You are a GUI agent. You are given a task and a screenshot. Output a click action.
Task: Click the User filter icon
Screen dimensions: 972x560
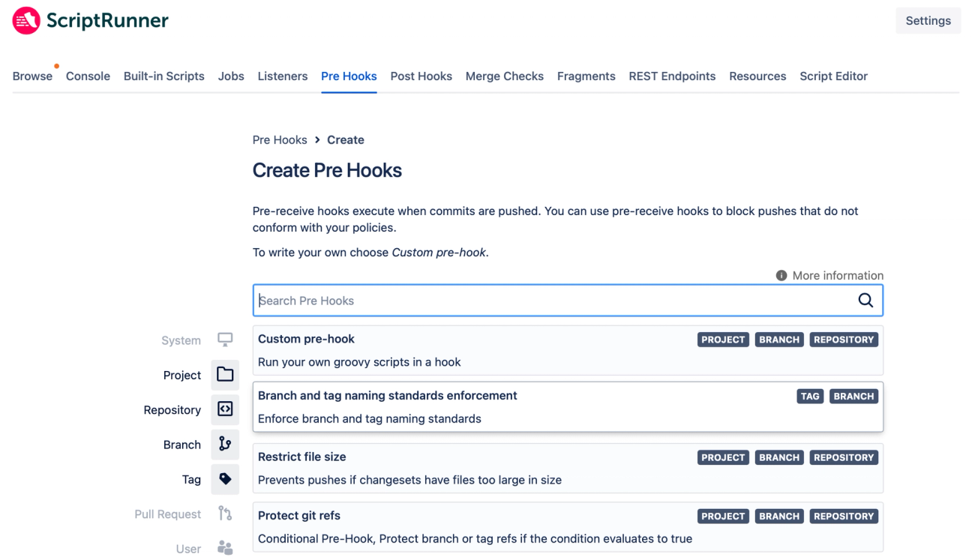tap(225, 548)
